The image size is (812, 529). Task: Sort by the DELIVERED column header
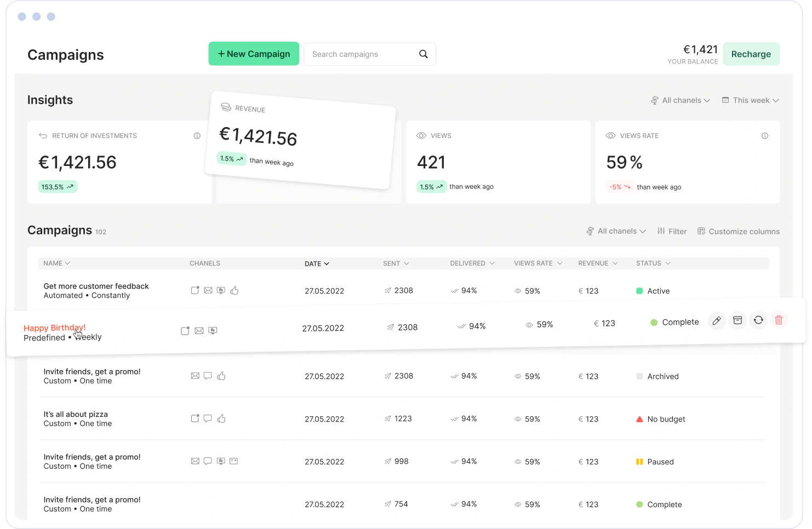472,263
